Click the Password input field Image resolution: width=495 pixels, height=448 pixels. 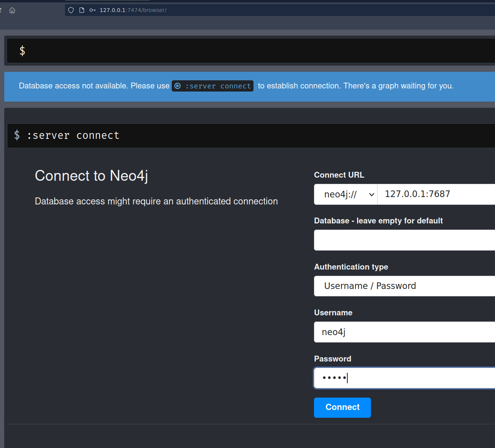404,378
